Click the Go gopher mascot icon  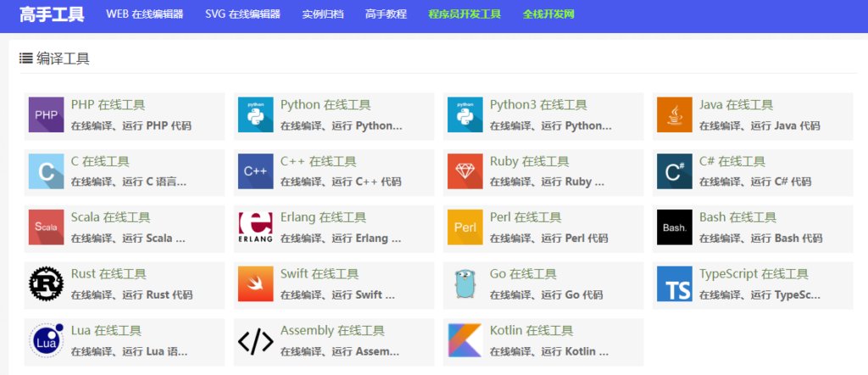coord(465,283)
